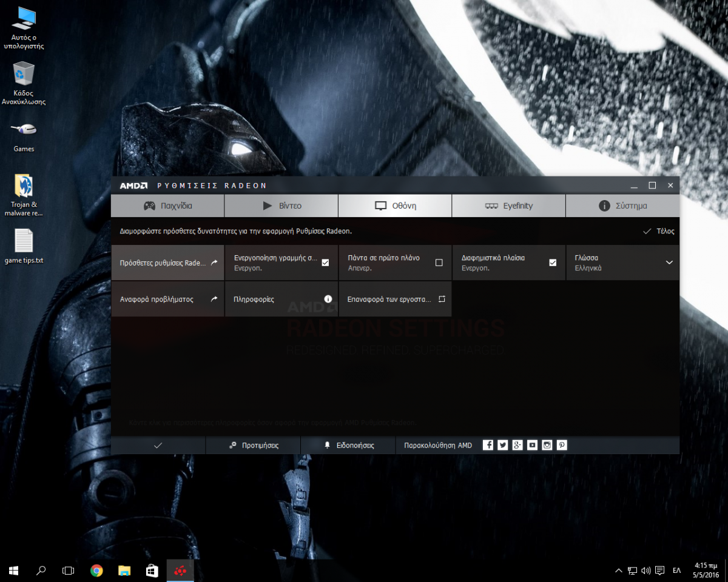
Task: Open the Windows Store taskbar icon
Action: [x=152, y=570]
